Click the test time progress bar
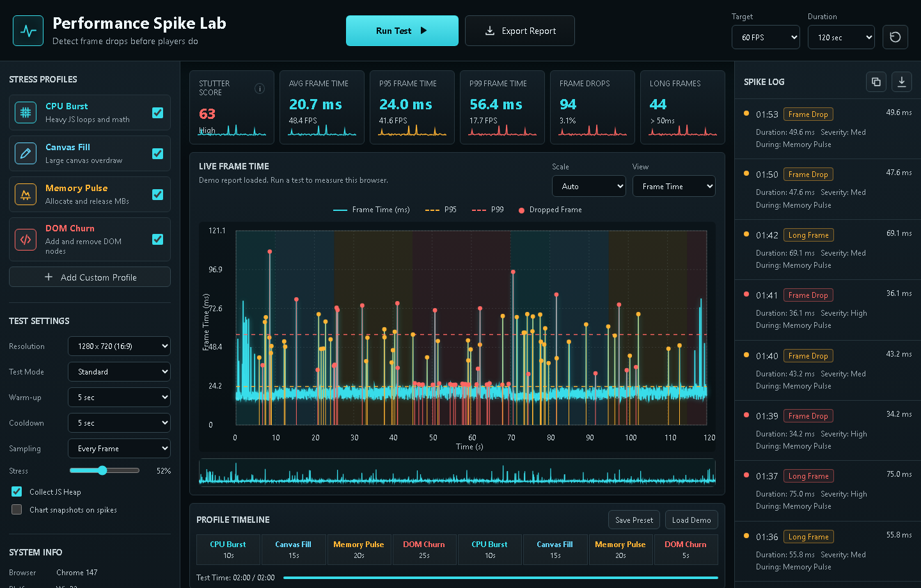Screen dimensions: 921x588 point(501,578)
